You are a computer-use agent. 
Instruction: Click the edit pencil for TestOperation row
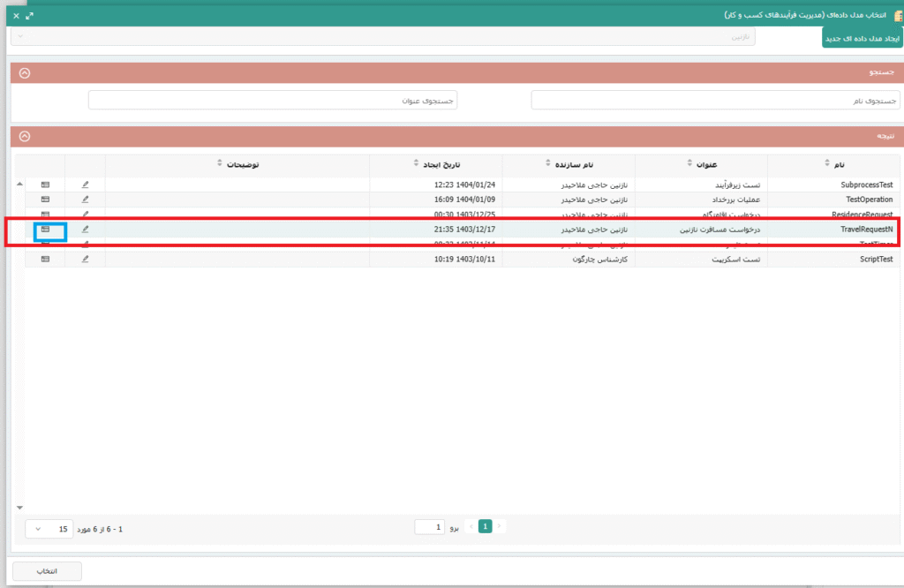(86, 200)
